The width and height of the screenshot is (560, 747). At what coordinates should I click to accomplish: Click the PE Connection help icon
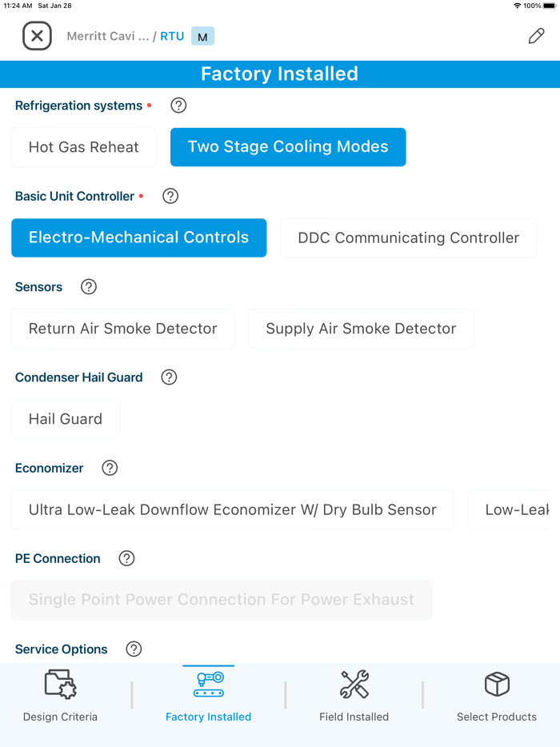[126, 558]
